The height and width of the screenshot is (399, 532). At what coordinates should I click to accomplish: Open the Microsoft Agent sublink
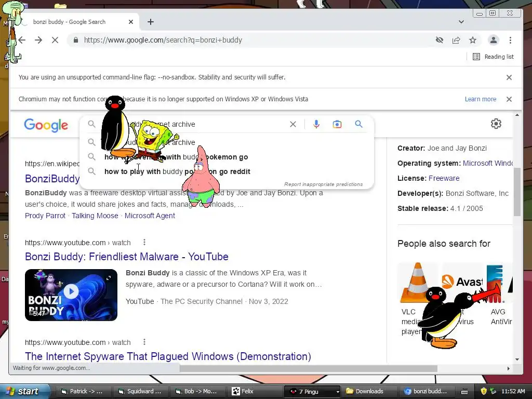150,216
